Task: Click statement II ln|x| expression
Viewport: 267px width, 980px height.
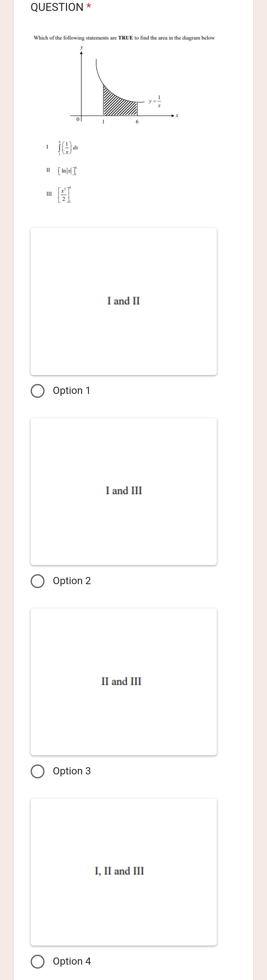Action: coord(67,171)
